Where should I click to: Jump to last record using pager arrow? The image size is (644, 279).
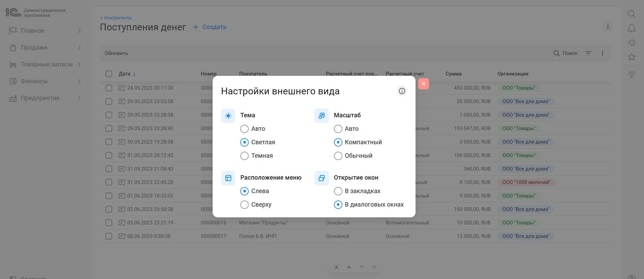click(374, 267)
